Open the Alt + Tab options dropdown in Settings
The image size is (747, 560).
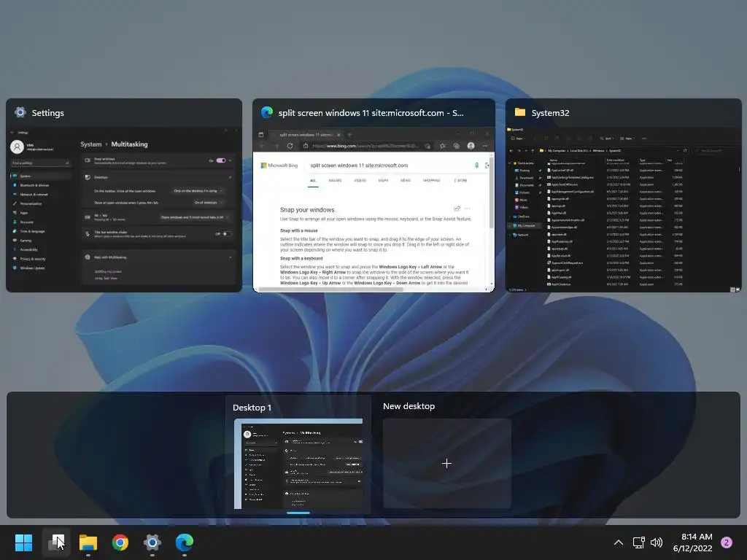194,217
